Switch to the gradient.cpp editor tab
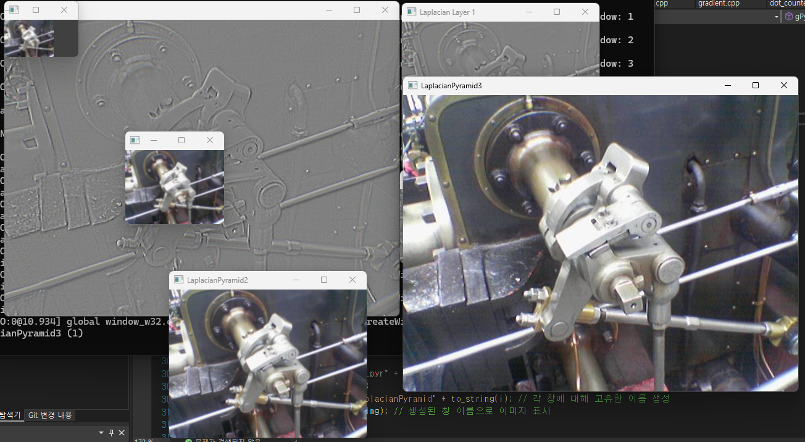806x442 pixels. 719,4
